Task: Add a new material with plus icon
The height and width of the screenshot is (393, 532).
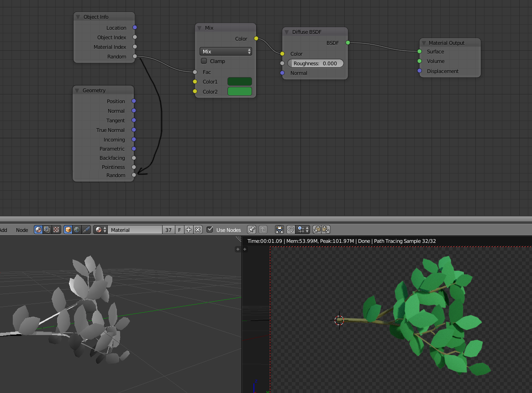Action: coord(189,230)
